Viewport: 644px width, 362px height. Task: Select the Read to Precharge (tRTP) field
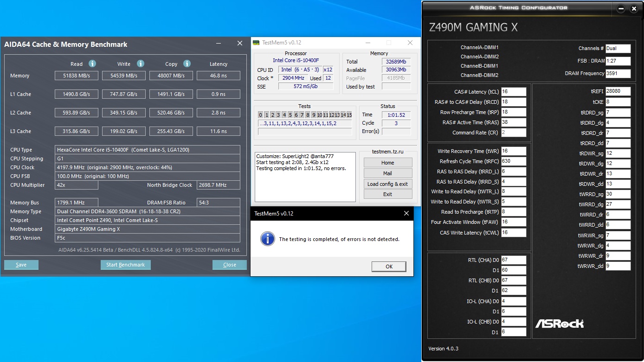pos(514,212)
